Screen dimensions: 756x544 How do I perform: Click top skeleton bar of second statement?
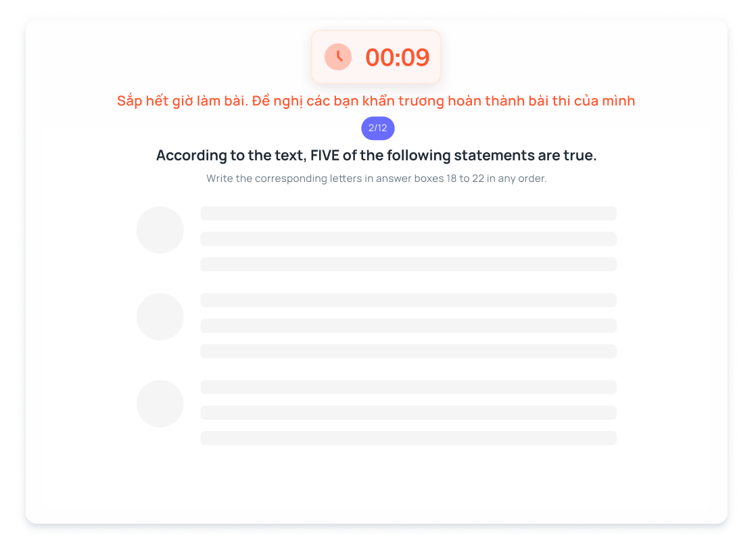(408, 300)
